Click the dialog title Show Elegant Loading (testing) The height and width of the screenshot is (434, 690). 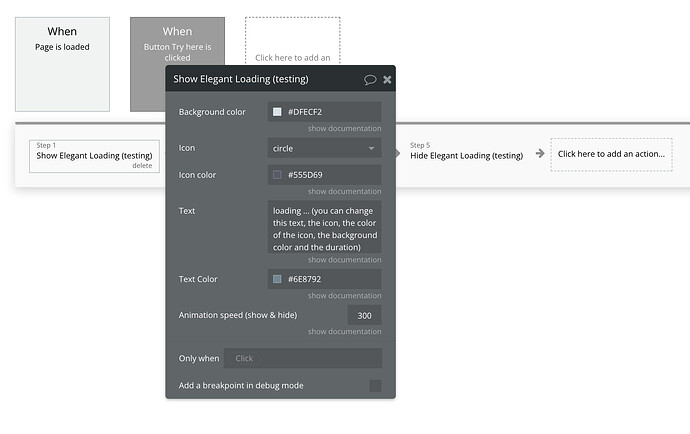point(241,79)
